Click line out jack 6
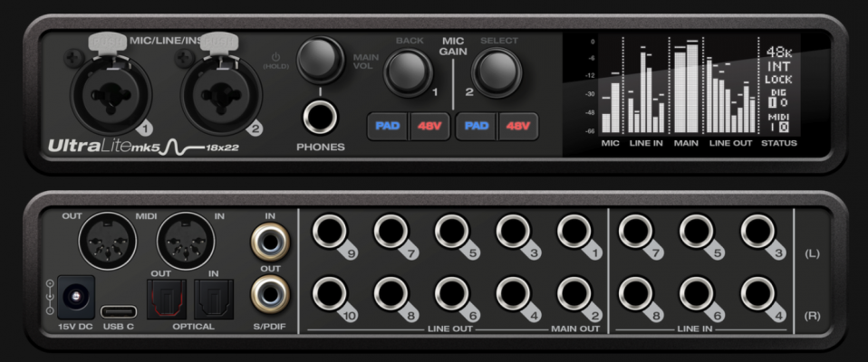Viewport: 868px width, 362px height. tap(452, 293)
